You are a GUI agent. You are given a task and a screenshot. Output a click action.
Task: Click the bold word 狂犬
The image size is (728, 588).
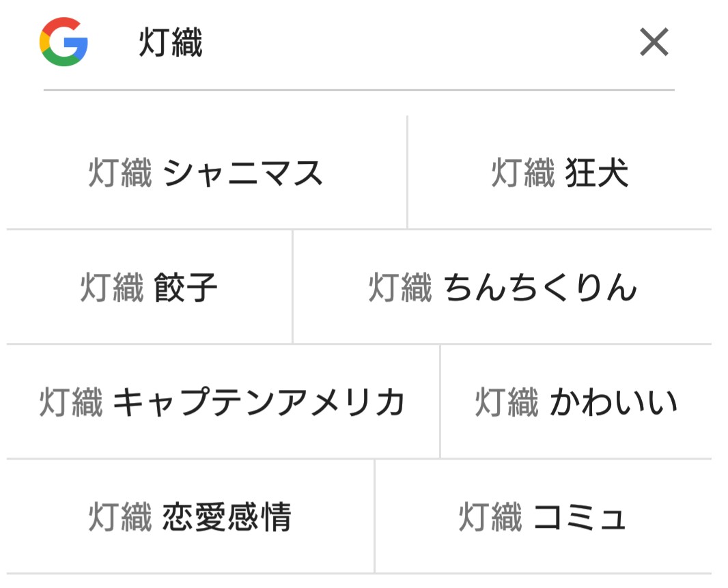coord(597,173)
